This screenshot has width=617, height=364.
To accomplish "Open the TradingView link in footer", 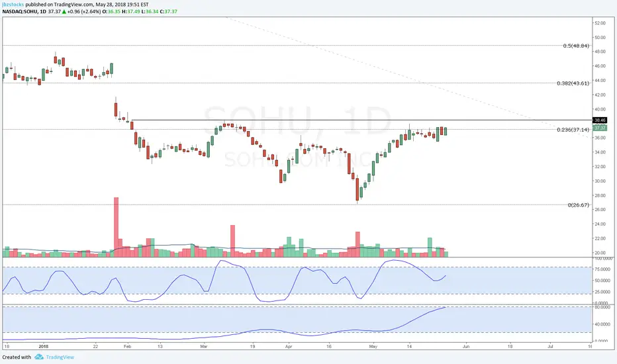I will (60, 357).
